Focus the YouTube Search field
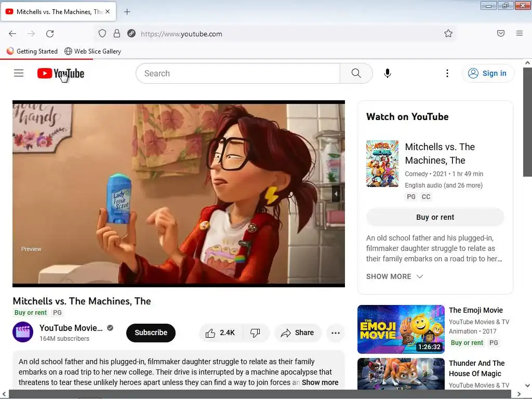Screen dimensions: 532x399 click(x=238, y=73)
